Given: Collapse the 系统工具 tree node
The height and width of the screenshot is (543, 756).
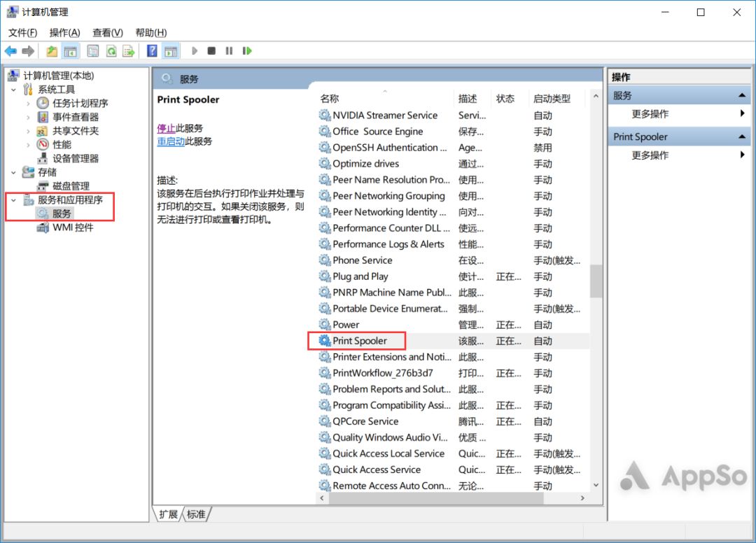Looking at the screenshot, I should (x=13, y=90).
